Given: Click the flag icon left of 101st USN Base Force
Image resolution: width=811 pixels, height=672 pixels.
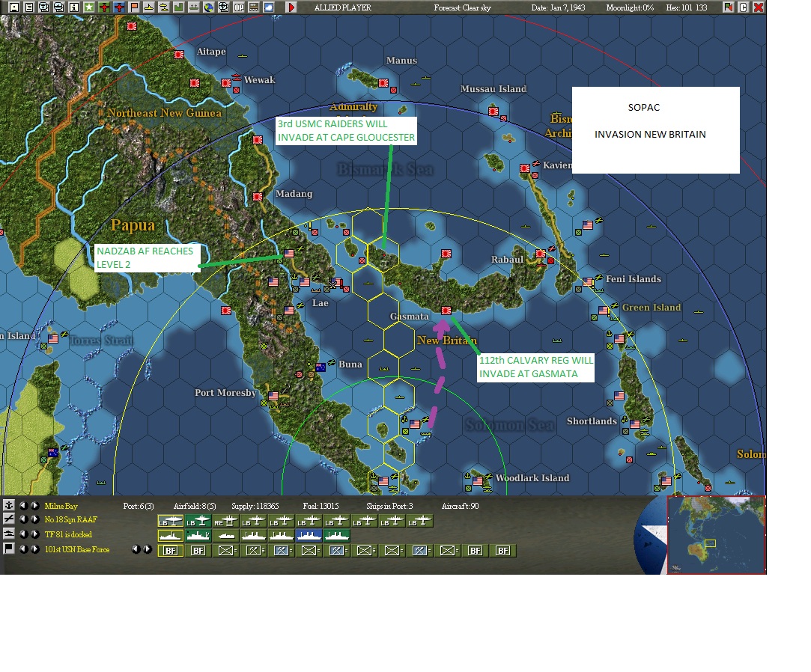Looking at the screenshot, I should pos(9,549).
